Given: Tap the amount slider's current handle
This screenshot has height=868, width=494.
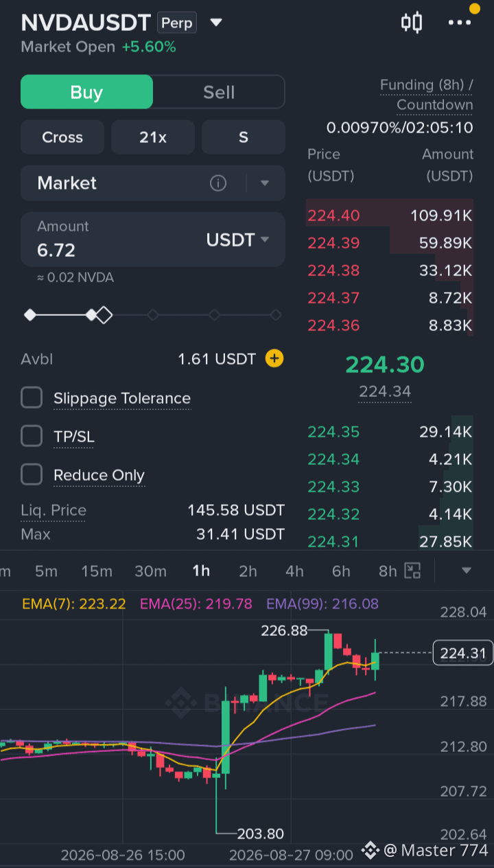Looking at the screenshot, I should [x=103, y=315].
